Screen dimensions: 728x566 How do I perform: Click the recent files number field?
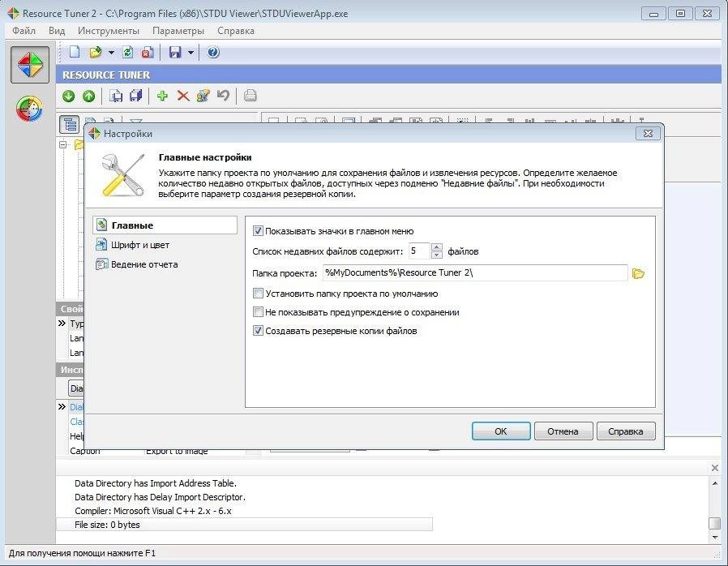click(x=420, y=251)
